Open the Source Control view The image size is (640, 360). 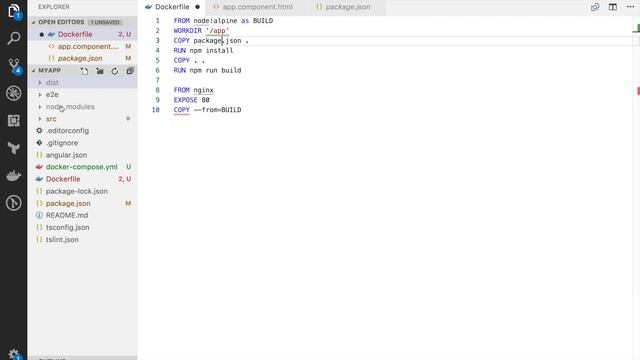pos(13,66)
